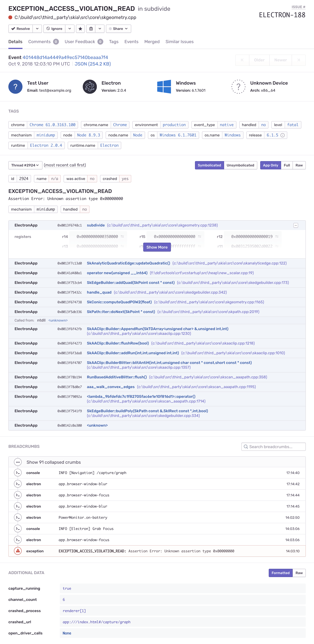Click the ELECTRON-188 issue number
This screenshot has height=644, width=314.
click(x=282, y=15)
